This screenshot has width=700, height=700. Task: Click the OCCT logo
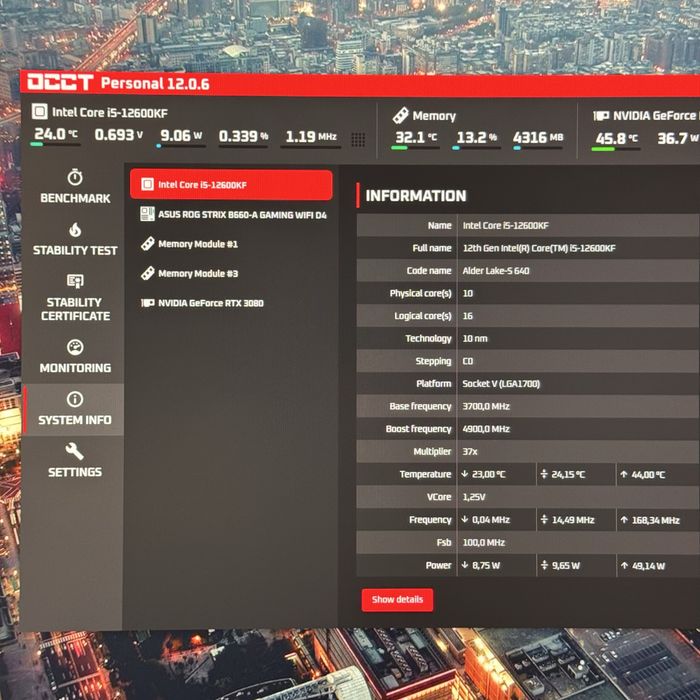60,82
